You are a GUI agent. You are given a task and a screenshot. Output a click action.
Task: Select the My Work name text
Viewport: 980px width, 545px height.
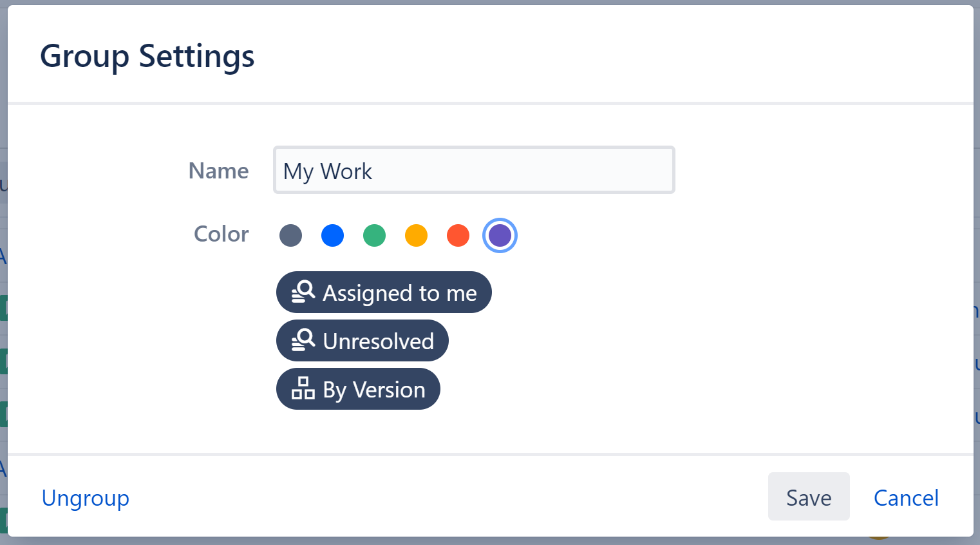pos(328,171)
